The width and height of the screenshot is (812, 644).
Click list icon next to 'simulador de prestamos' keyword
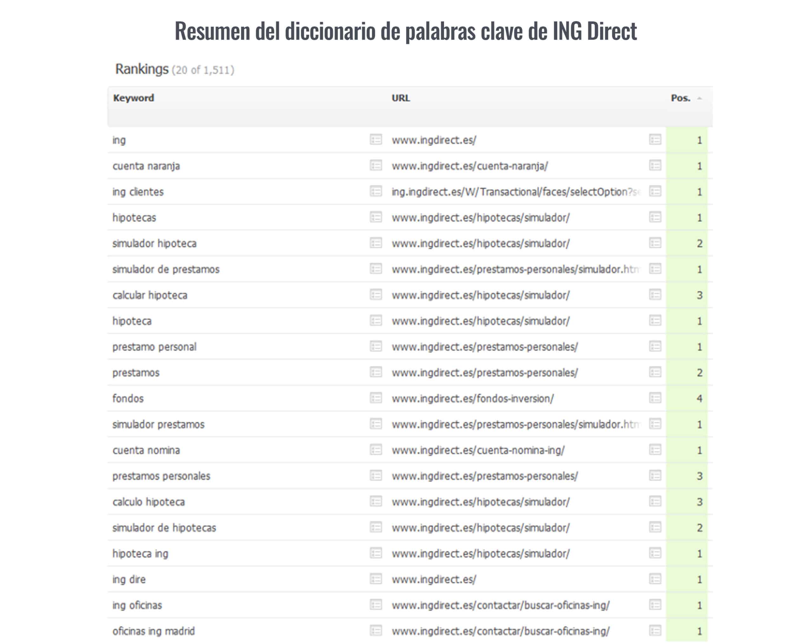376,268
